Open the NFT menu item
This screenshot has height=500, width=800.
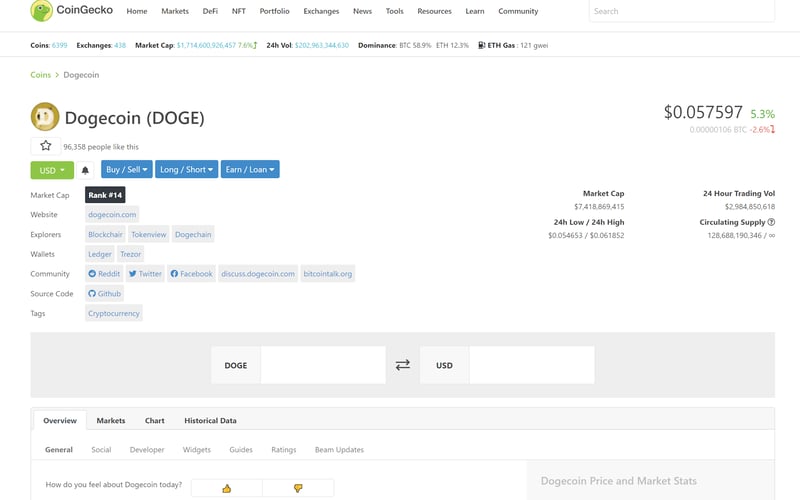point(239,11)
